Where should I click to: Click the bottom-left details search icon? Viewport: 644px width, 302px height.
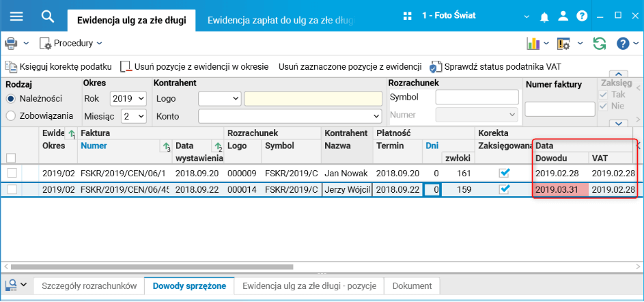tap(11, 285)
